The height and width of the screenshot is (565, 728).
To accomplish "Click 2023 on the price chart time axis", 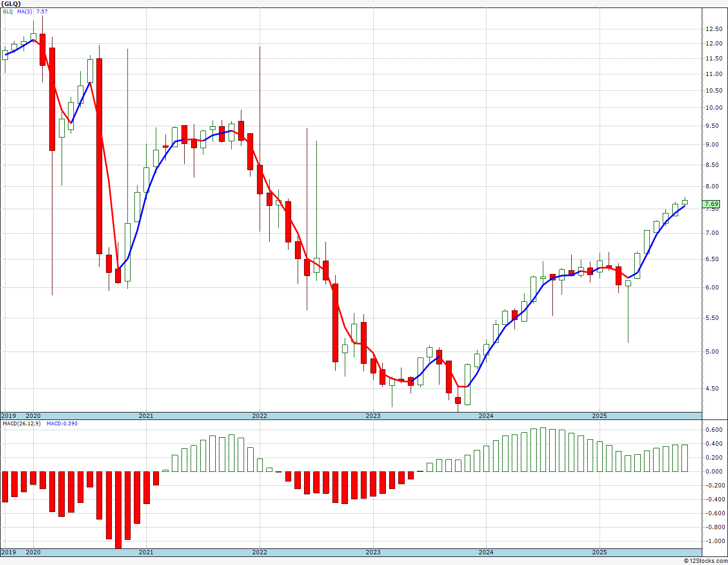I will pyautogui.click(x=373, y=416).
